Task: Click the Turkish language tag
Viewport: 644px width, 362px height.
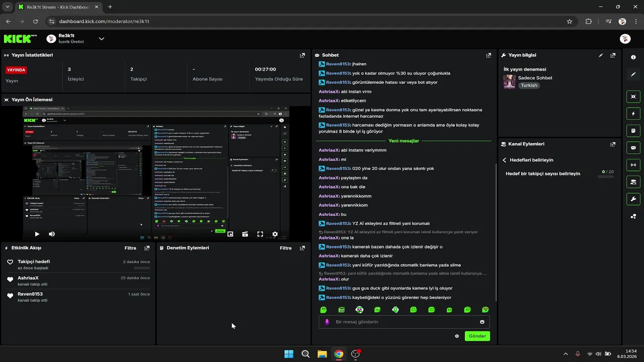Action: (529, 85)
